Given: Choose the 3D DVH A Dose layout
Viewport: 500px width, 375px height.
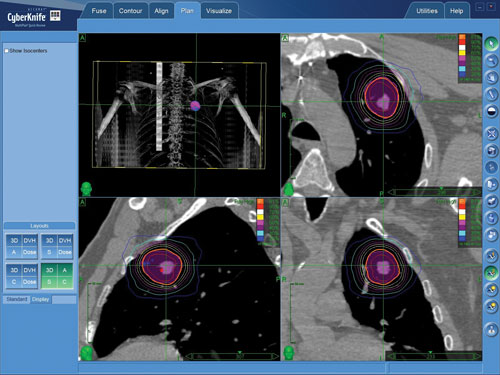Looking at the screenshot, I should (x=22, y=246).
